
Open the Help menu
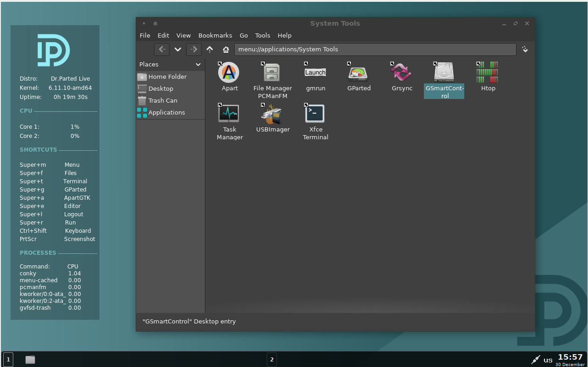click(285, 35)
